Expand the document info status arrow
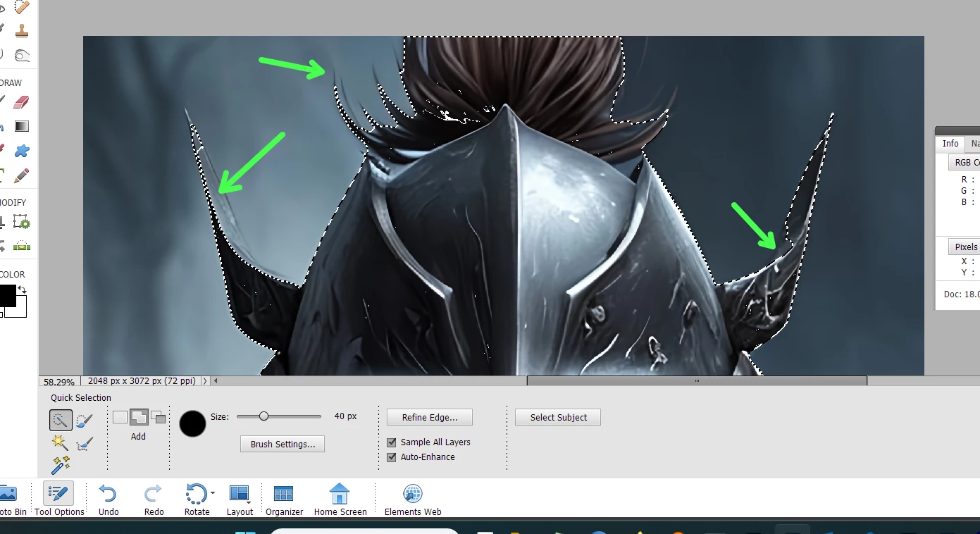 (x=205, y=381)
